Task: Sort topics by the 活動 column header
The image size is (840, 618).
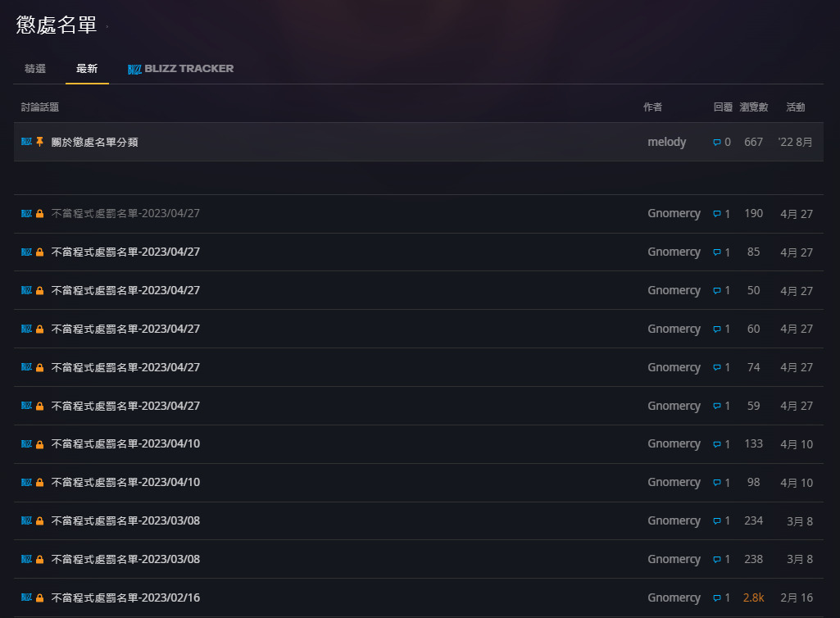Action: [795, 107]
